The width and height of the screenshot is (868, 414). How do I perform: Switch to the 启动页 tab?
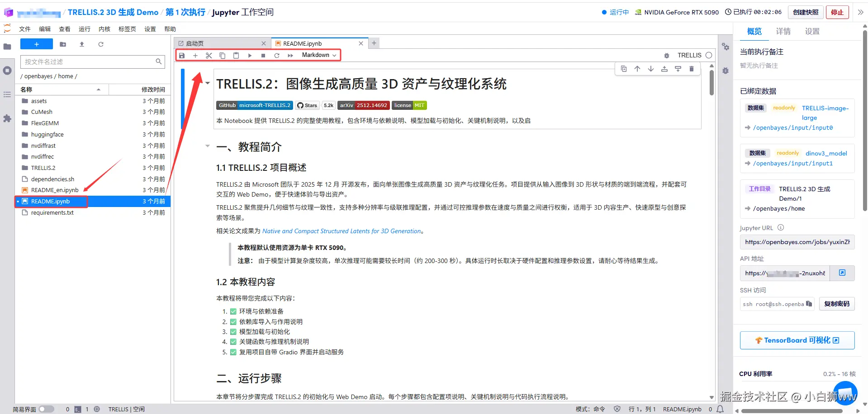pos(222,43)
